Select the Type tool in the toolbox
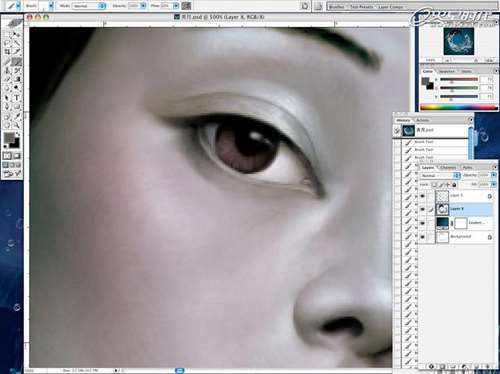 coord(17,98)
